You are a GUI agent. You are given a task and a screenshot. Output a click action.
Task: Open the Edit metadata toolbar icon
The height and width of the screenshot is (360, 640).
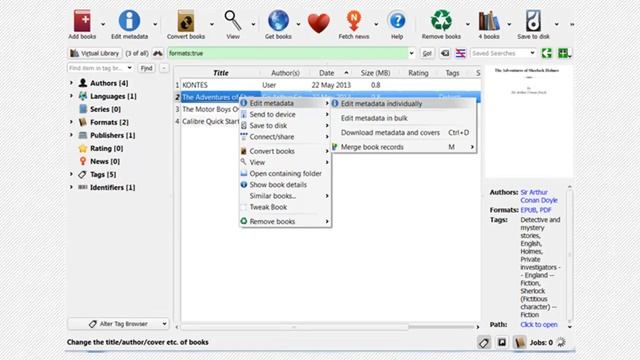pyautogui.click(x=129, y=21)
